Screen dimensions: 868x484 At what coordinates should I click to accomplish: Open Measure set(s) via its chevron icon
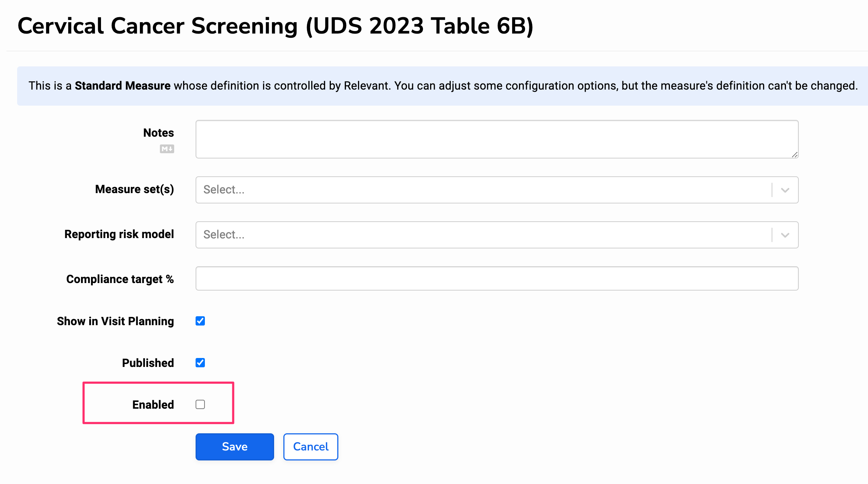tap(784, 190)
